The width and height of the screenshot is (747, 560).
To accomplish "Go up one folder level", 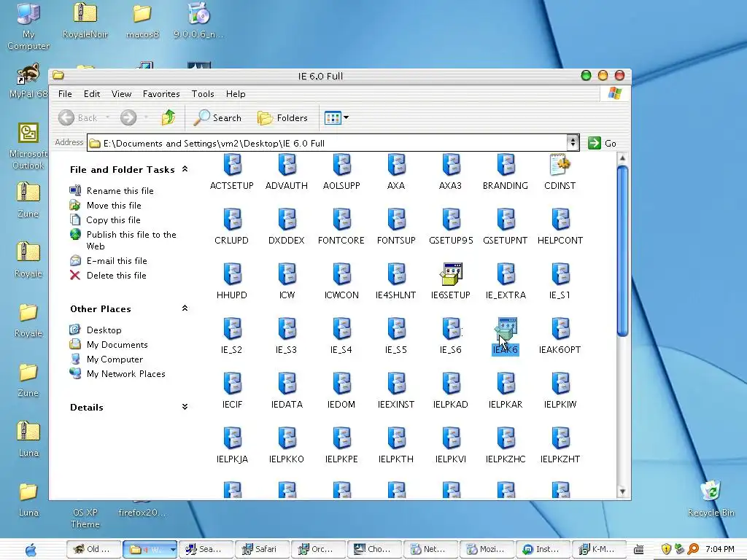I will pyautogui.click(x=169, y=117).
